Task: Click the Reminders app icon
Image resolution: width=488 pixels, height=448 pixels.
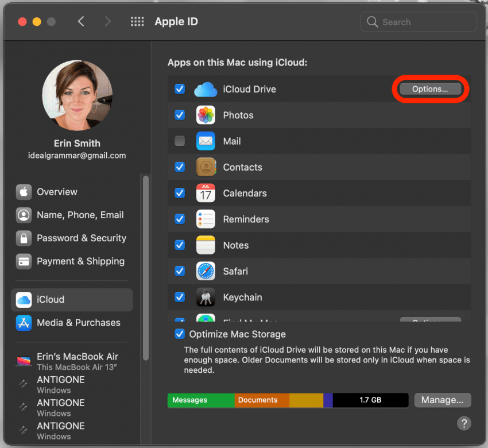Action: (206, 219)
